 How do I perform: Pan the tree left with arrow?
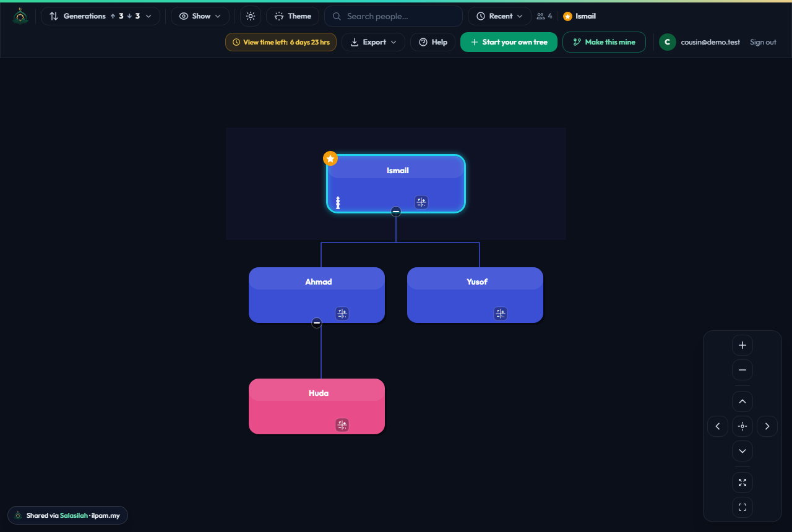718,426
